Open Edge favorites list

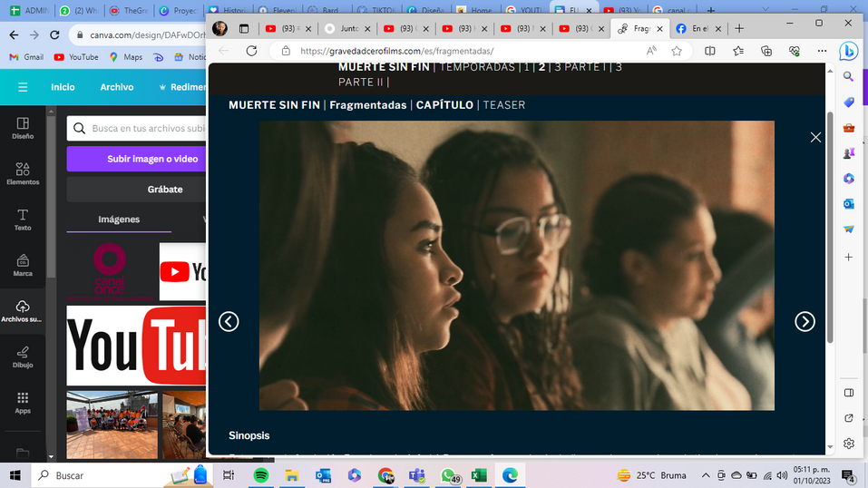(738, 51)
